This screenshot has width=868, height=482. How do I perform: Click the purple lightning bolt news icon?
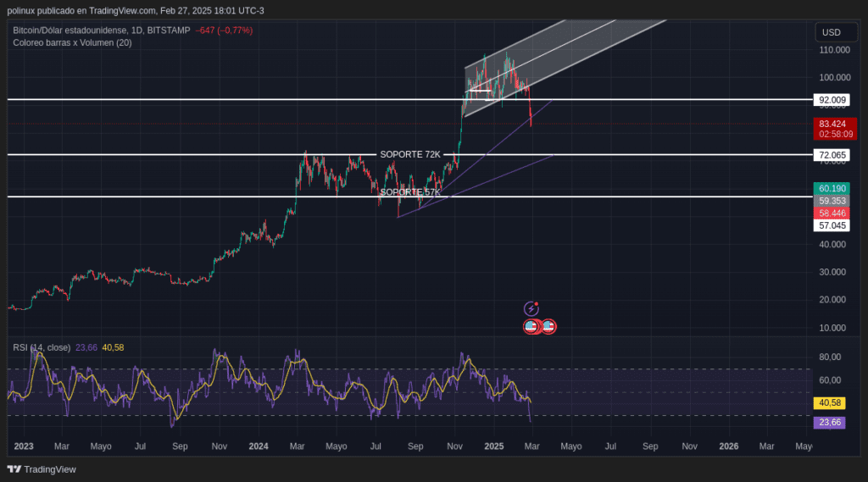pyautogui.click(x=531, y=309)
